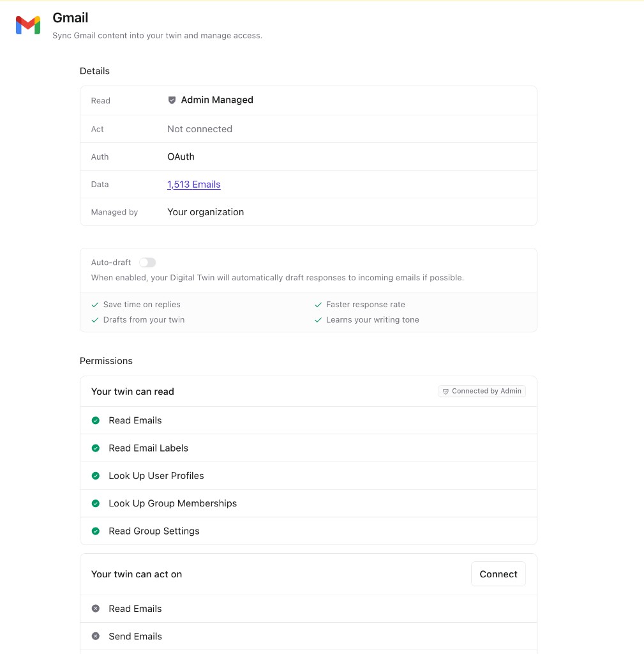Click gray X icon beside Send Emails
This screenshot has width=644, height=654.
[96, 636]
